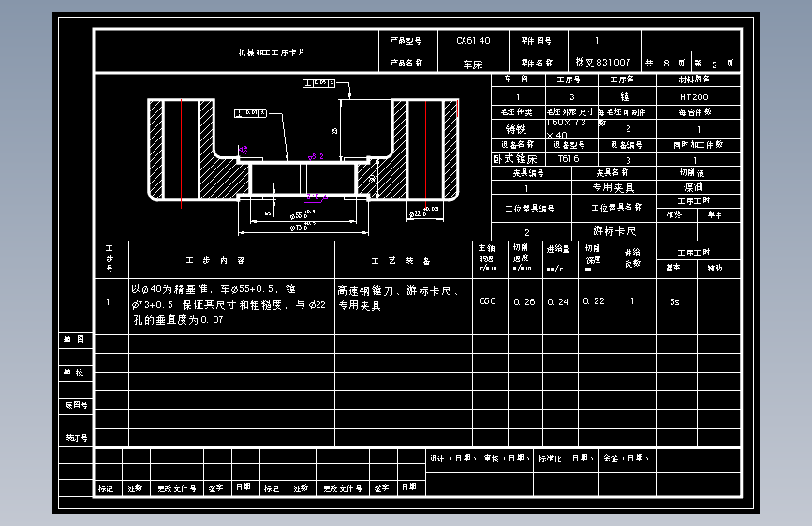Image resolution: width=812 pixels, height=526 pixels.
Task: Click the process name value 镗
Action: pyautogui.click(x=625, y=96)
